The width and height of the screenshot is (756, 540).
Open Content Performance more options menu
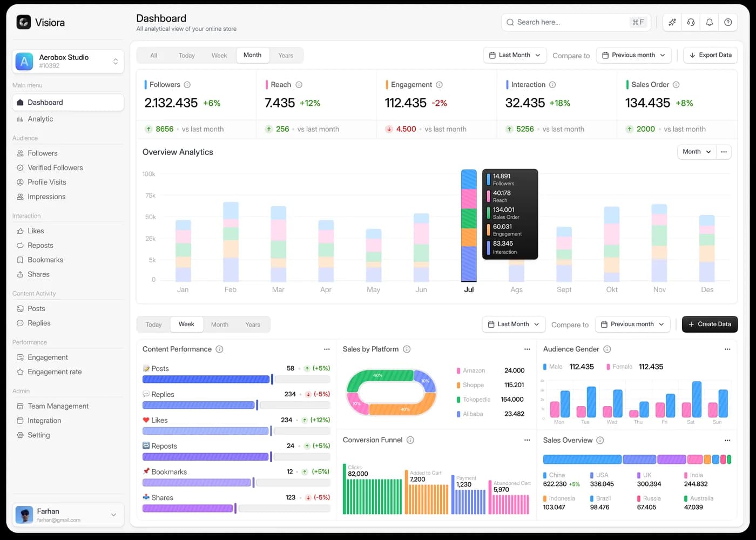[x=327, y=349]
